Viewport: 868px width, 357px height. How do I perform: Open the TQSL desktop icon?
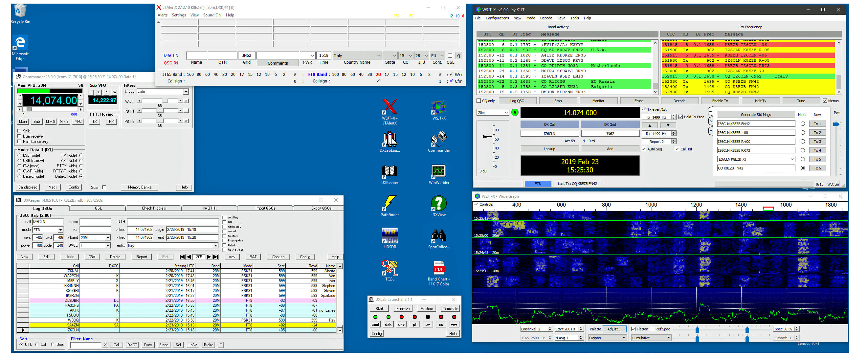389,270
